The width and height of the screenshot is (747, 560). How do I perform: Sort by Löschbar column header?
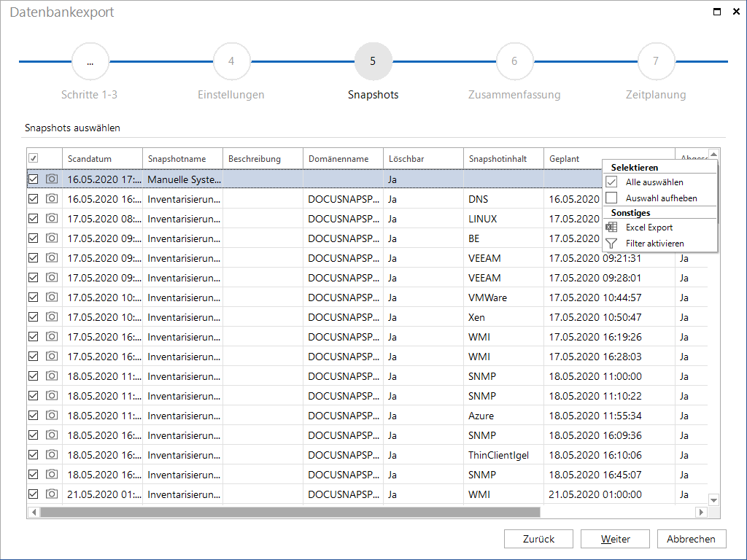tap(424, 158)
